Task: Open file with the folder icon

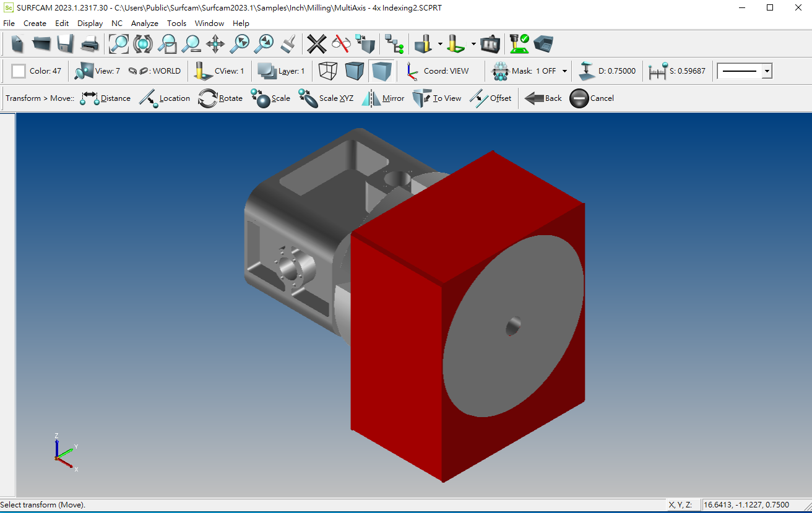Action: click(x=41, y=44)
